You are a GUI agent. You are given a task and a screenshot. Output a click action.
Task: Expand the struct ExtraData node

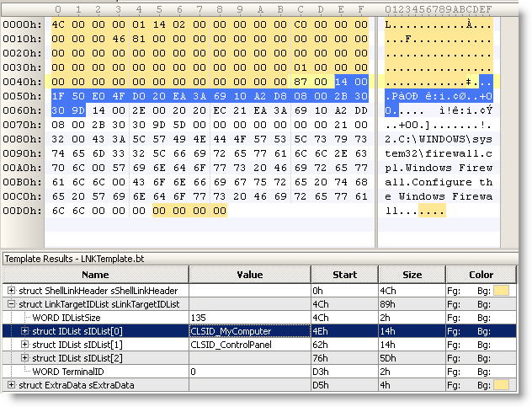11,385
